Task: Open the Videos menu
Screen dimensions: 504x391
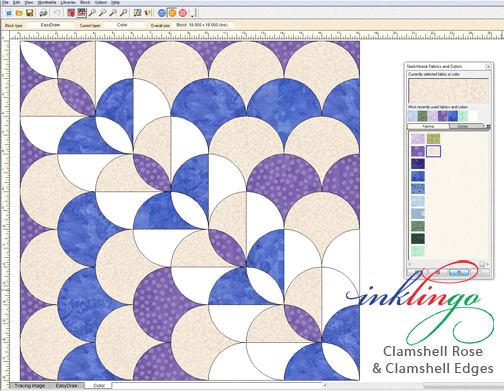Action: tap(101, 2)
